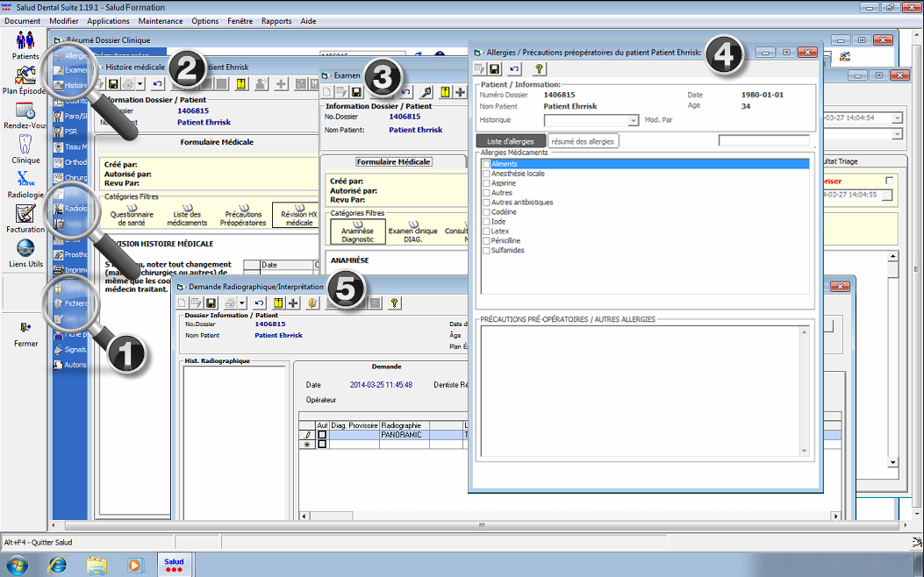This screenshot has width=924, height=577.
Task: Click the Windows Start button
Action: 16,566
